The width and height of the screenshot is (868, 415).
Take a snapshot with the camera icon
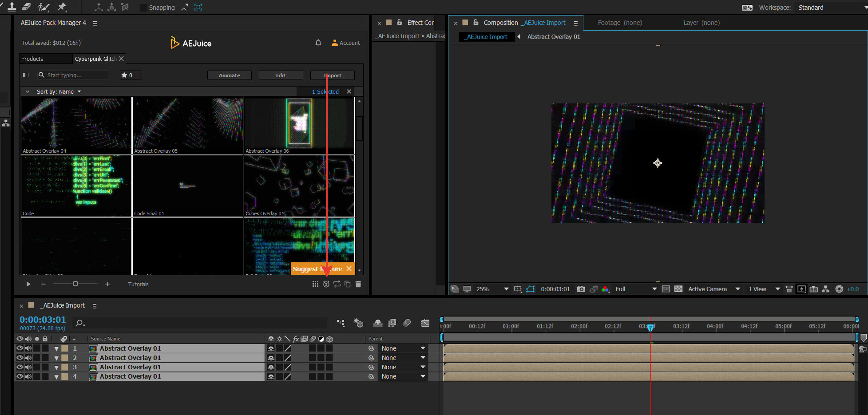[x=581, y=289]
